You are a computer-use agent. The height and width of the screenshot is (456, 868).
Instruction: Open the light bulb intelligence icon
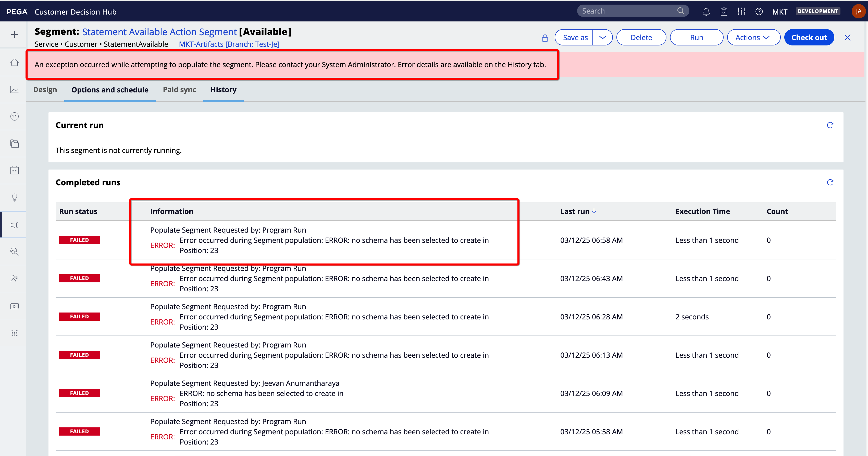[x=15, y=197]
